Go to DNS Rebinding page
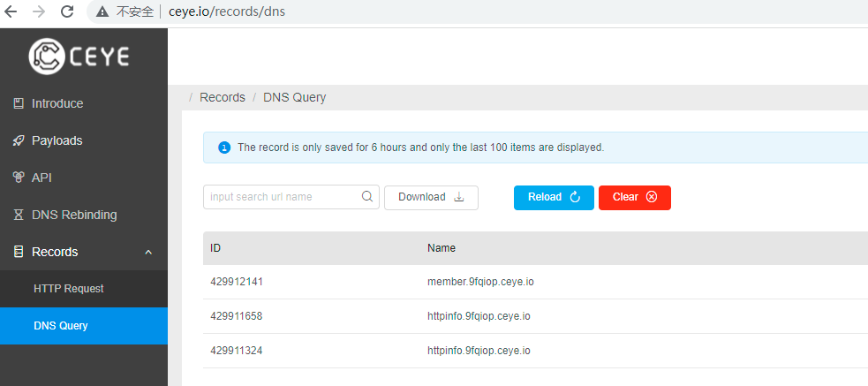This screenshot has height=386, width=868. pyautogui.click(x=74, y=215)
